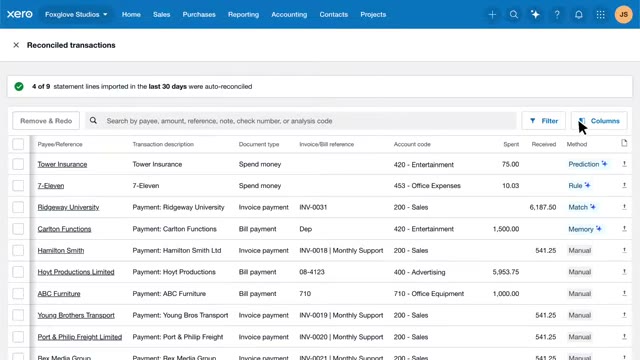
Task: Click the Memory method badge
Action: (x=585, y=229)
